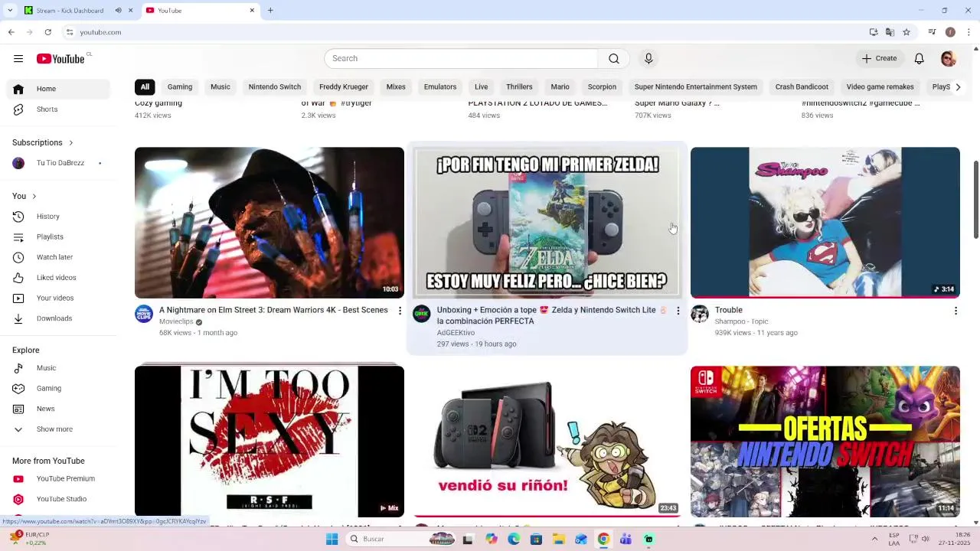Viewport: 980px width, 551px height.
Task: Open the YouTube account avatar menu
Action: [949, 59]
